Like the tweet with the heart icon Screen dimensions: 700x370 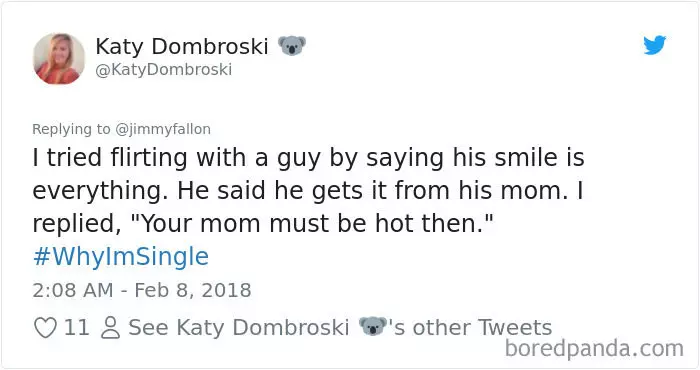46,328
